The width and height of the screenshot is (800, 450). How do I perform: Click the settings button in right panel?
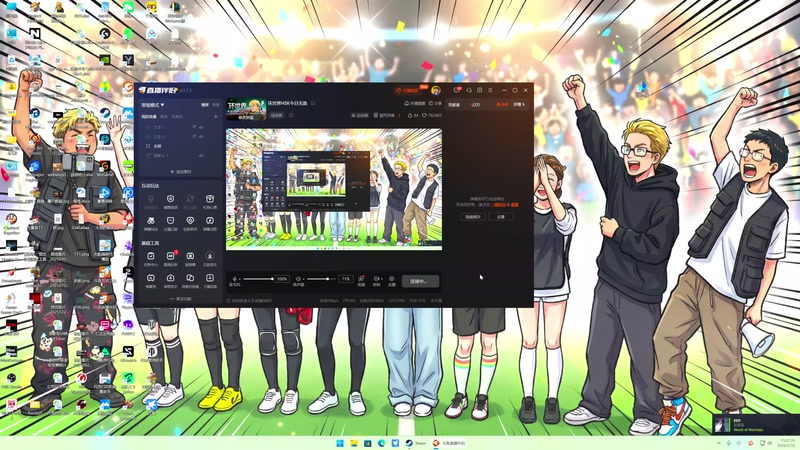pyautogui.click(x=501, y=217)
